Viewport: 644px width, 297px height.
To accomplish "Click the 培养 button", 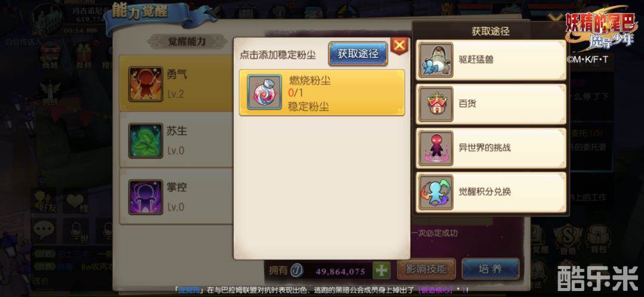I will (x=490, y=269).
